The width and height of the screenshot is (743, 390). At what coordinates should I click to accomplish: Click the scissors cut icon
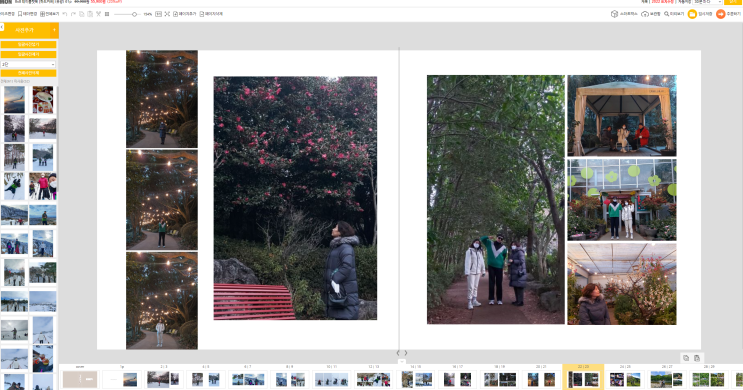[99, 14]
